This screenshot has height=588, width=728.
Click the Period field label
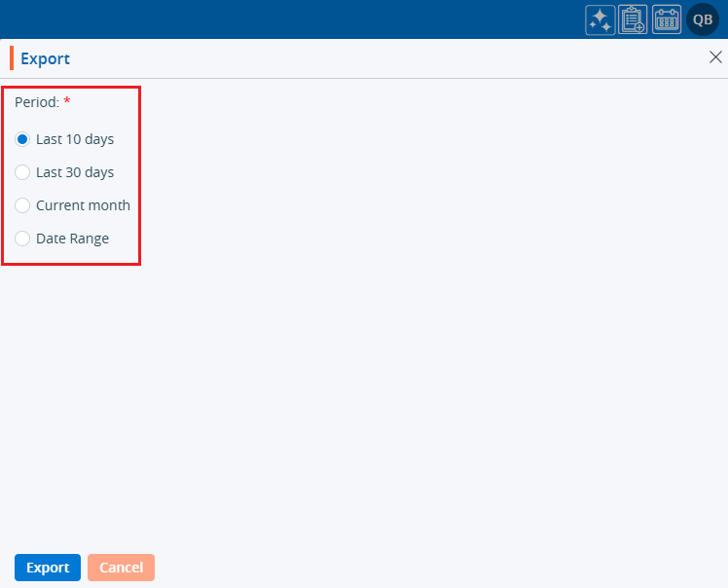(x=37, y=101)
